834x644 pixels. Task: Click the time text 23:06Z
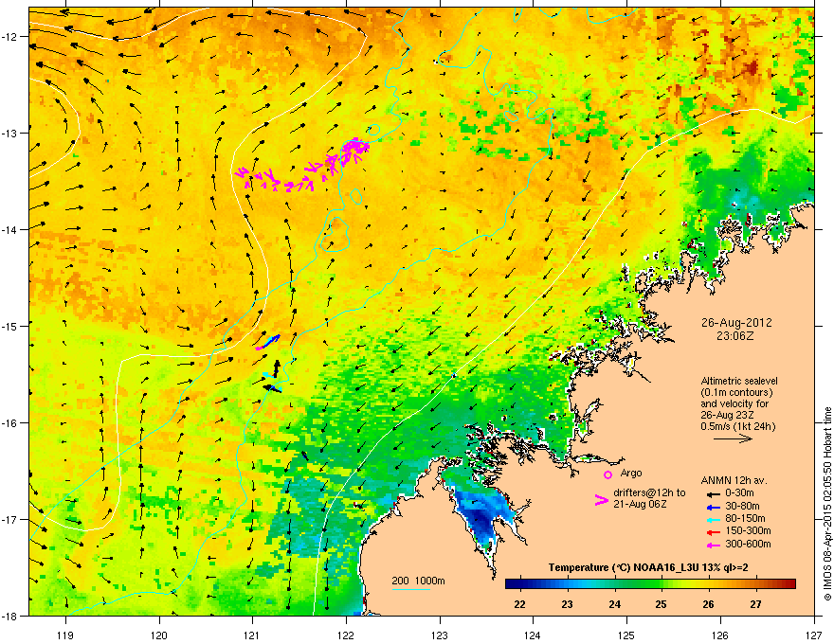coord(735,336)
